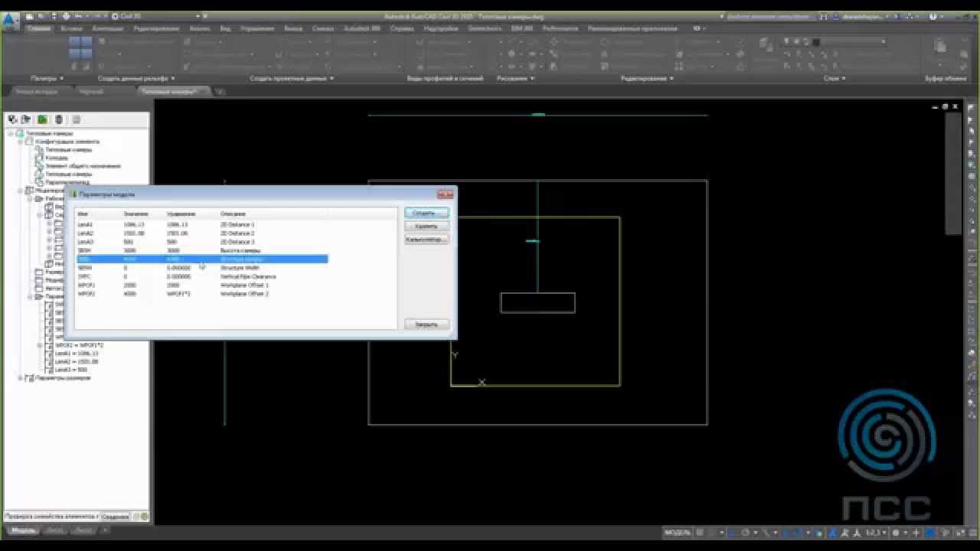Open the AutoCAD application menu button
The width and height of the screenshot is (980, 551).
[x=9, y=22]
